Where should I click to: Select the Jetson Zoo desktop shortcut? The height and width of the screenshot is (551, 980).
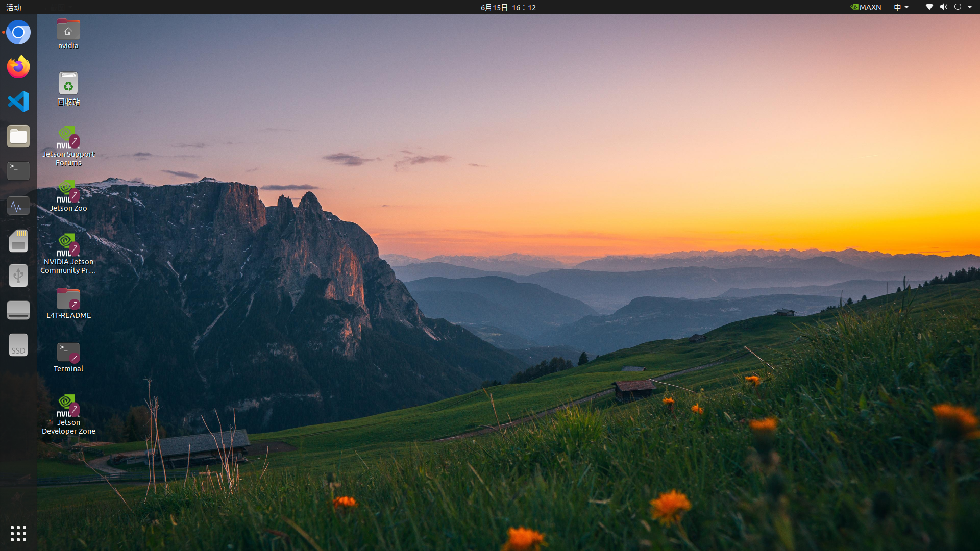tap(68, 196)
